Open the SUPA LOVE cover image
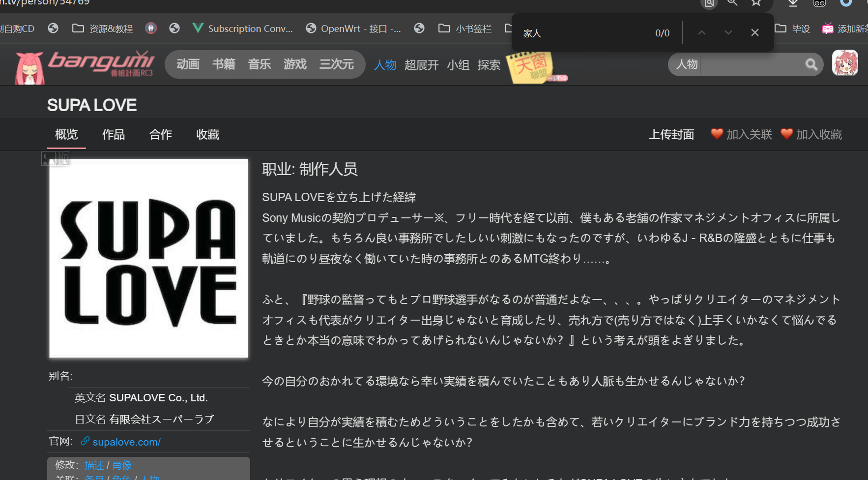This screenshot has width=868, height=480. click(148, 258)
